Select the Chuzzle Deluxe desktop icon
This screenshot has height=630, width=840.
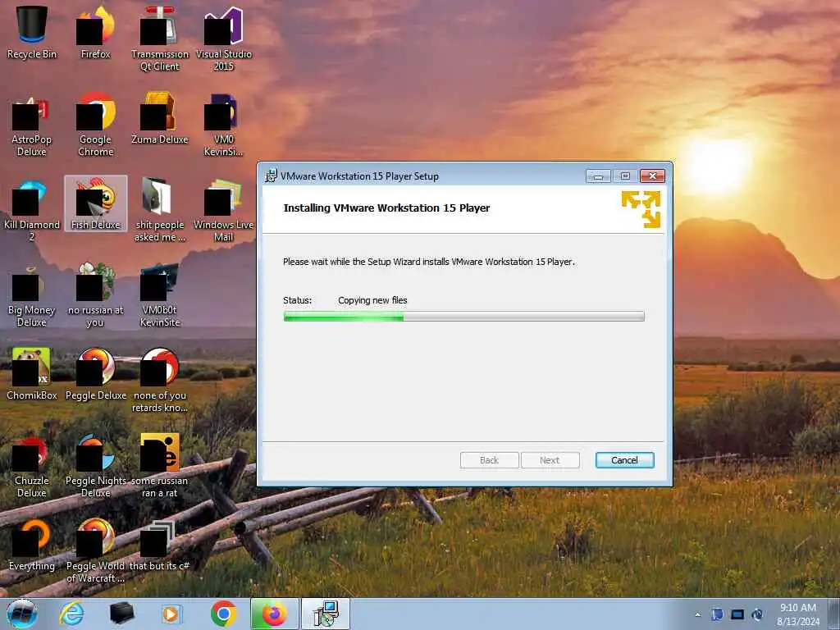(32, 466)
